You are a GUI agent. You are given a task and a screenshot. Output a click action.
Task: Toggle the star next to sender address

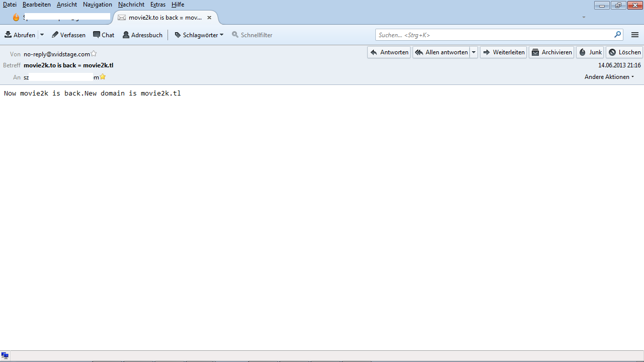[x=94, y=54]
